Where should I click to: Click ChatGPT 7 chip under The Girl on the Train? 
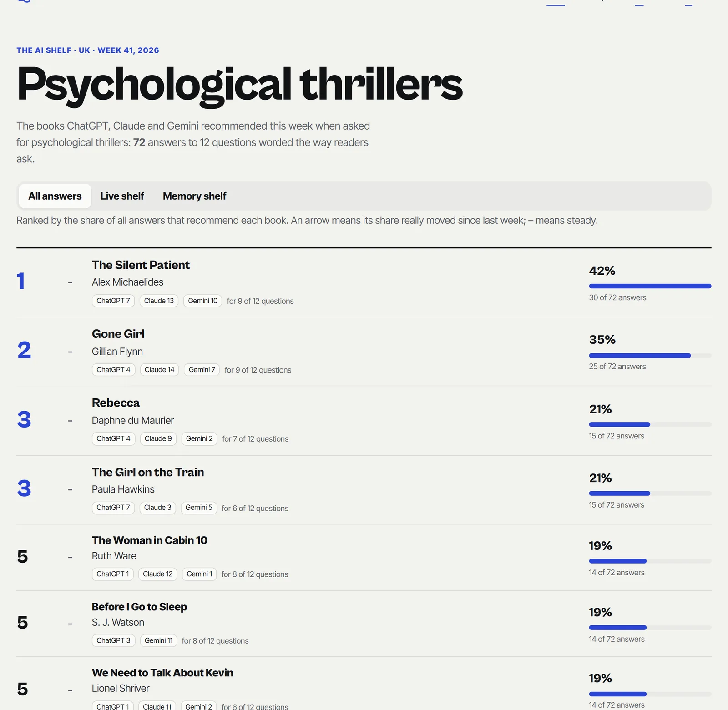[x=113, y=508]
